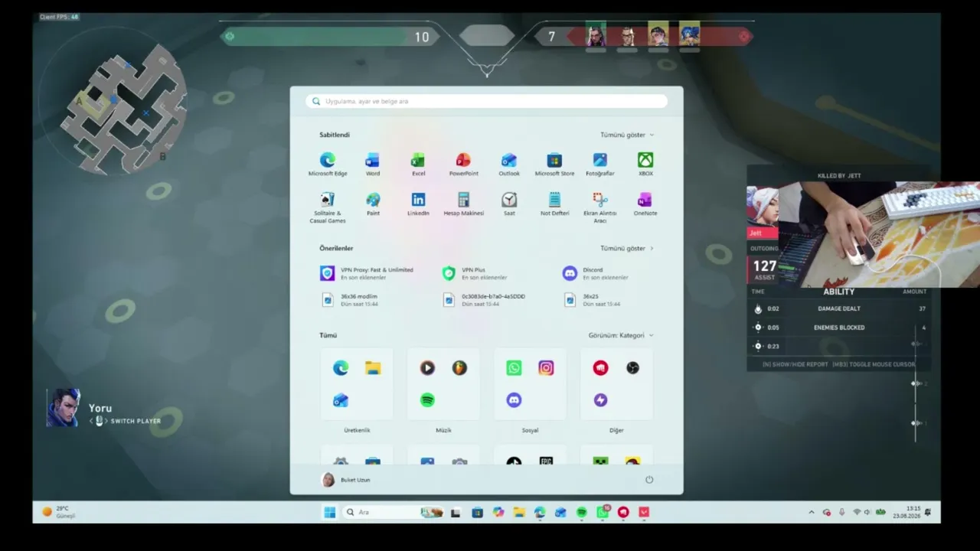Launch OBS Studio in the Diğer category
This screenshot has height=551, width=980.
tap(632, 368)
